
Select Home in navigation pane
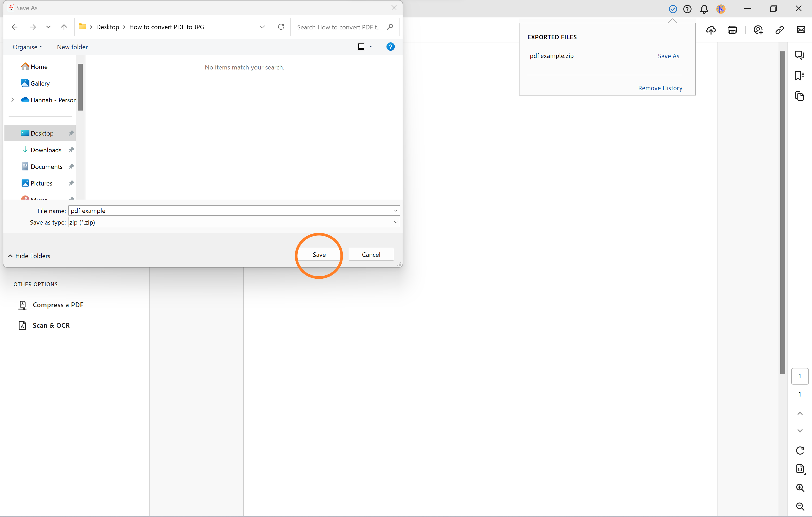point(34,67)
